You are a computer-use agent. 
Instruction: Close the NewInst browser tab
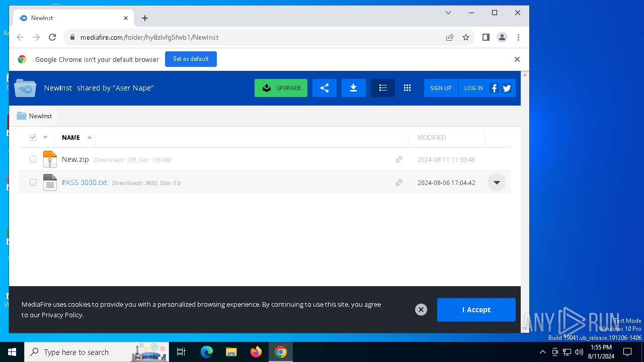click(126, 18)
